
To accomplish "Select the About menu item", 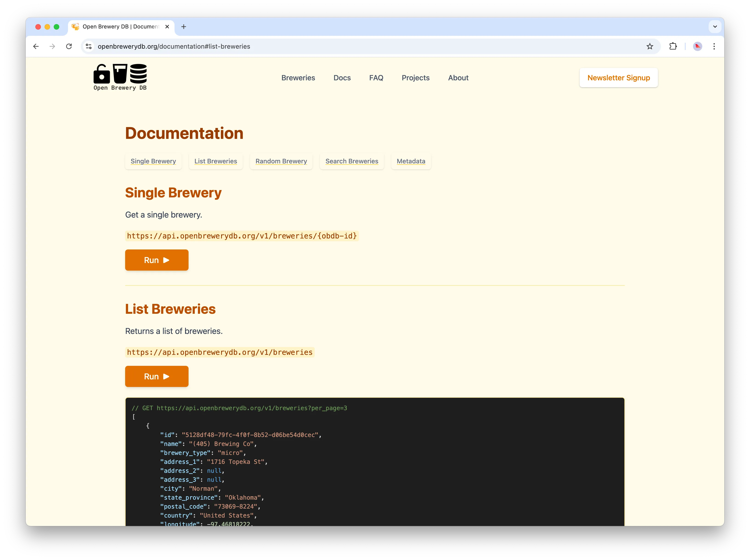I will pos(458,78).
